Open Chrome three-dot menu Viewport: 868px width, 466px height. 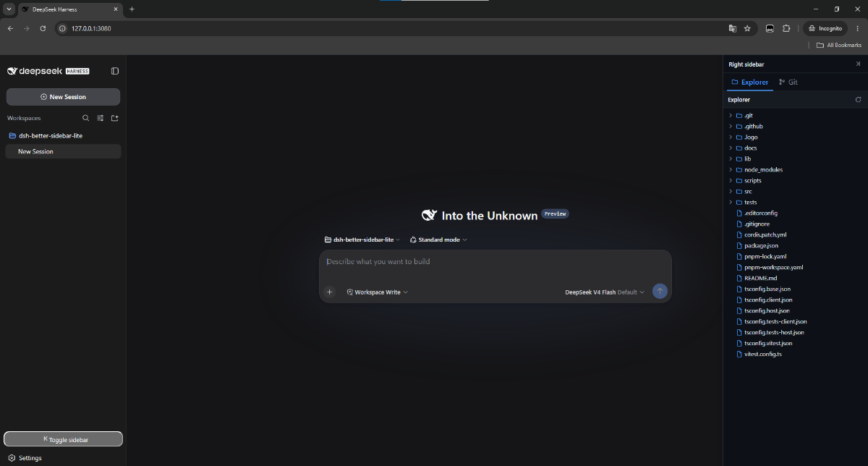857,28
